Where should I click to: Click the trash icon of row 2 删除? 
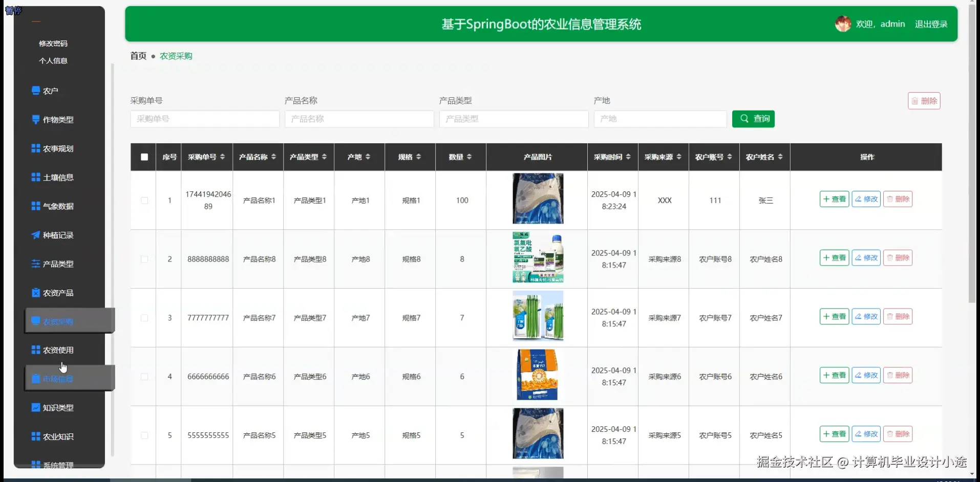coord(890,258)
